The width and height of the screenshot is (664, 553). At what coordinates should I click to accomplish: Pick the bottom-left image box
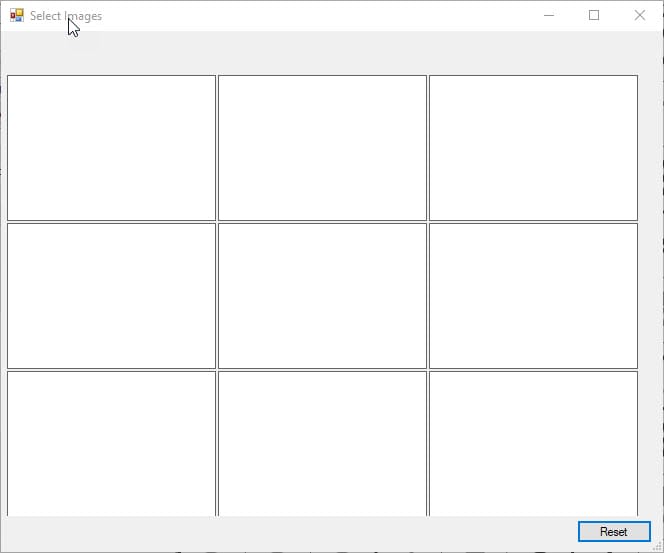pos(111,443)
